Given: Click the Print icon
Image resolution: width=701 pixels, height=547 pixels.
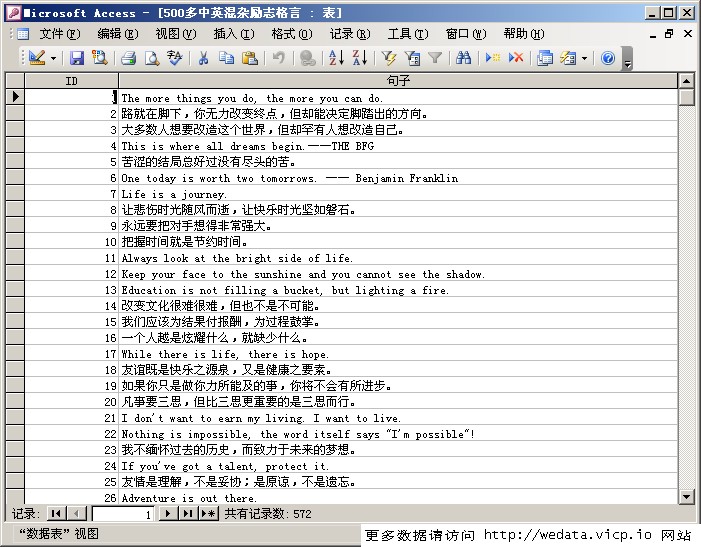Looking at the screenshot, I should click(129, 58).
